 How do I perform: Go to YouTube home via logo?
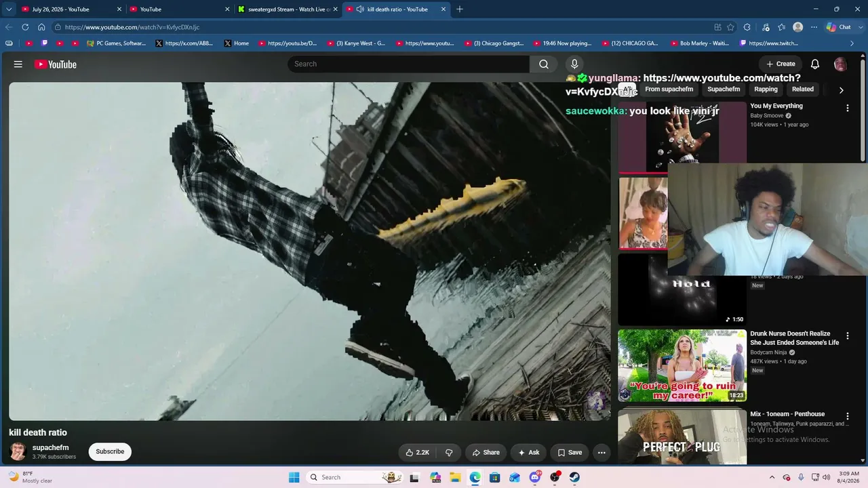(56, 64)
